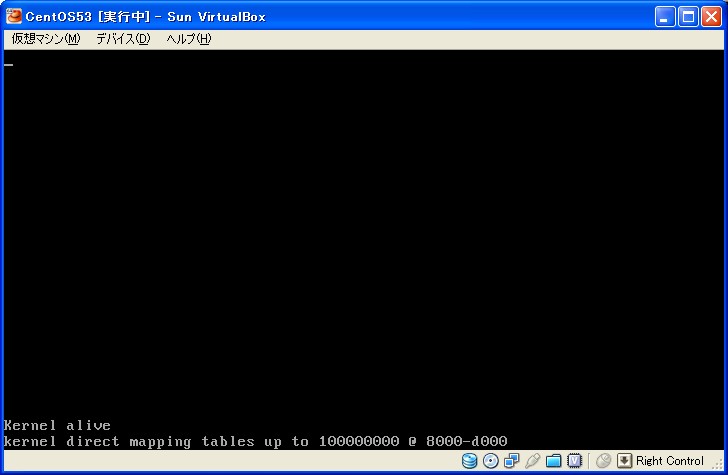
Task: Click the VirtualBox icon in title bar
Action: pos(13,16)
